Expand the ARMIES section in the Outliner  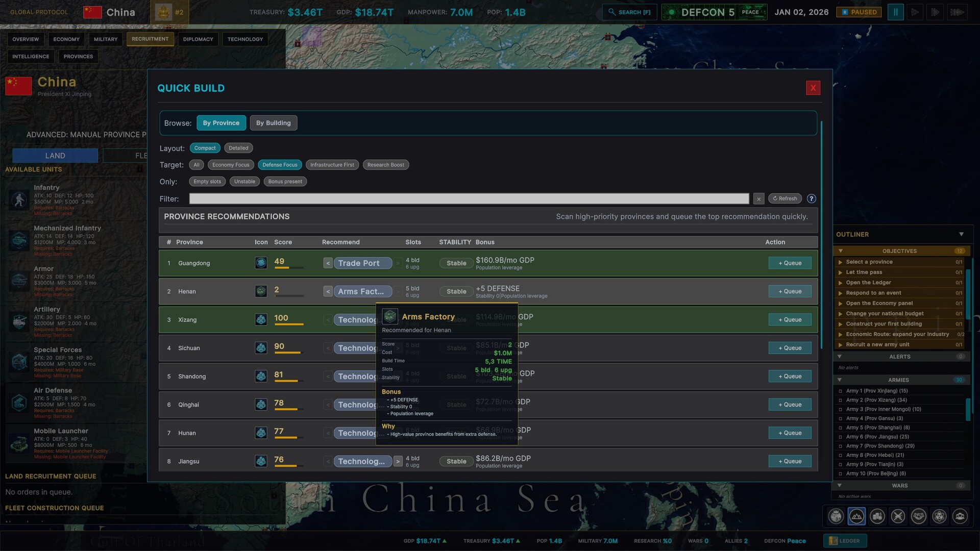pos(841,380)
